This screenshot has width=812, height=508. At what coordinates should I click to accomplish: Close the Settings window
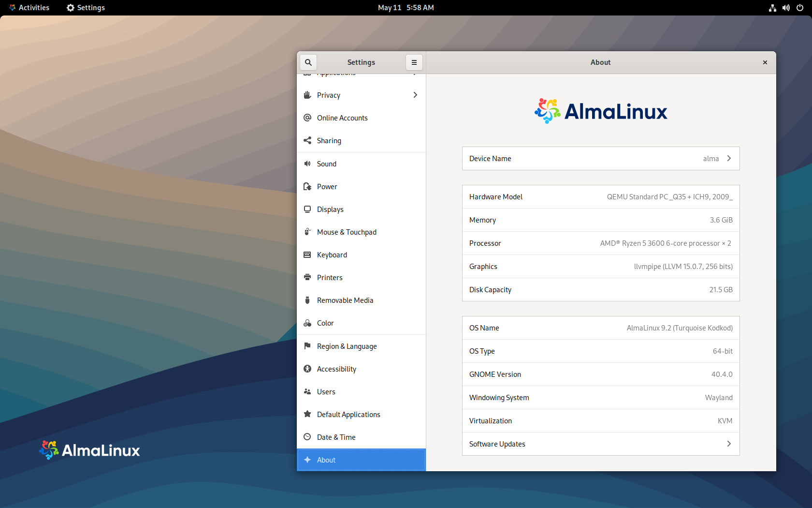pos(765,62)
